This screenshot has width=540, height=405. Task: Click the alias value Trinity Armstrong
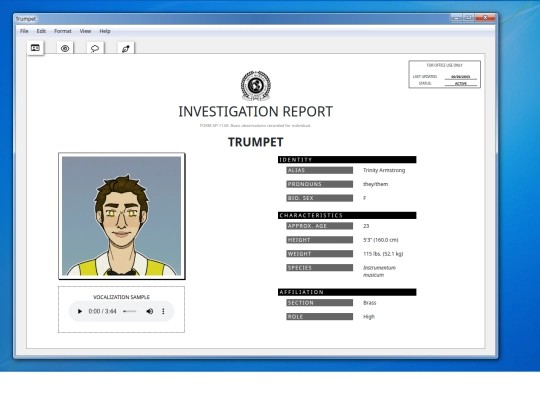tap(384, 170)
